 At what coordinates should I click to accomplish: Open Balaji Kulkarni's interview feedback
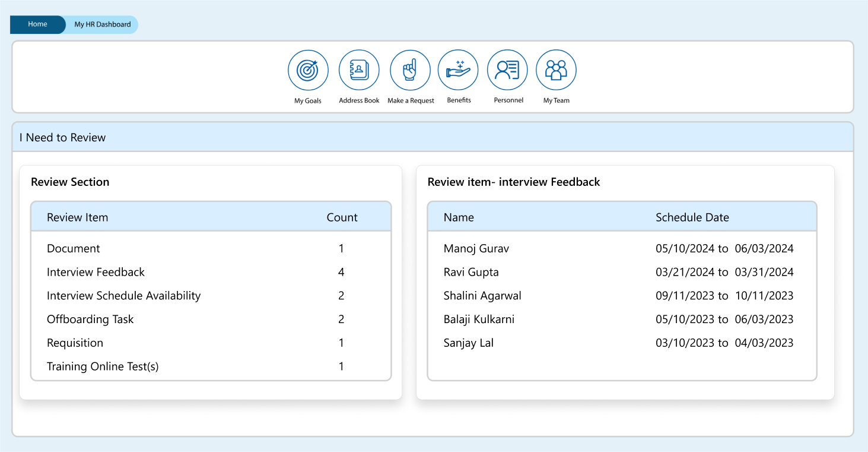479,320
